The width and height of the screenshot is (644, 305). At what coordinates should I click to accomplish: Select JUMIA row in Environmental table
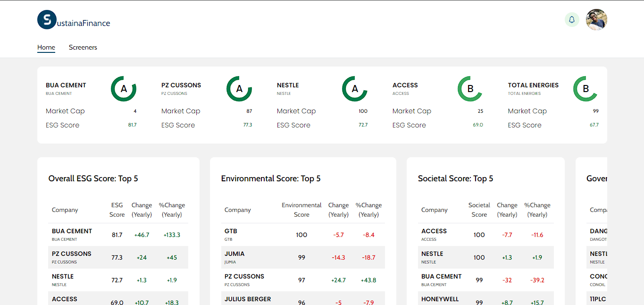(x=303, y=257)
